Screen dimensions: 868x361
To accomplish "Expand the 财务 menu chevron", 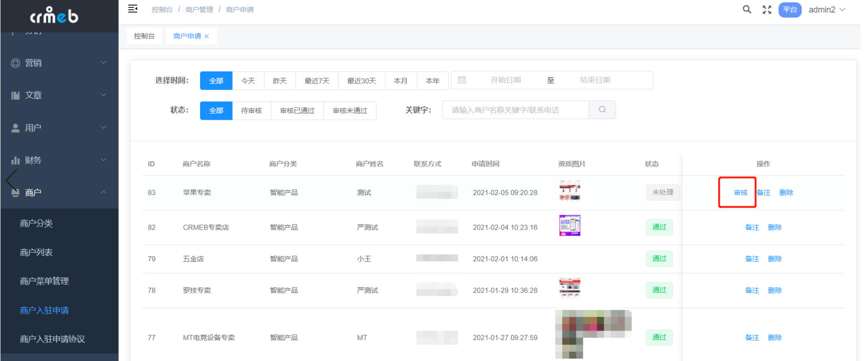I will 104,160.
